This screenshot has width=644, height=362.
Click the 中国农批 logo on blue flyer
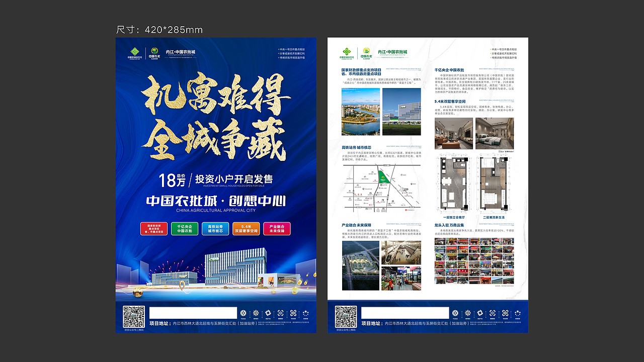pyautogui.click(x=154, y=53)
